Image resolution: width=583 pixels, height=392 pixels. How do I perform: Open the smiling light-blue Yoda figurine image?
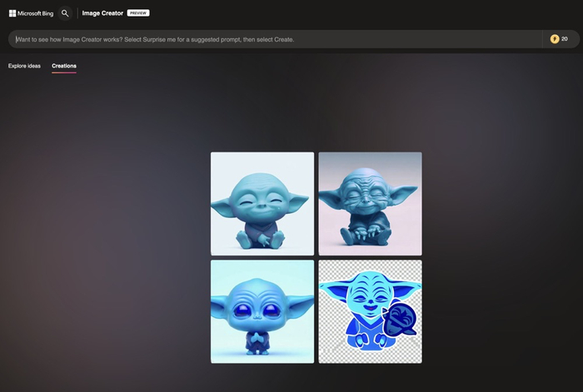coord(262,204)
